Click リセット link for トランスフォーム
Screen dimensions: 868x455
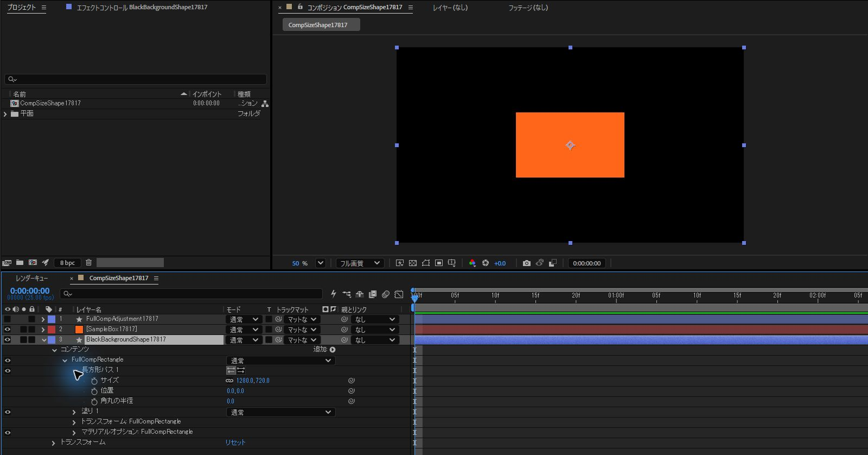pos(235,443)
